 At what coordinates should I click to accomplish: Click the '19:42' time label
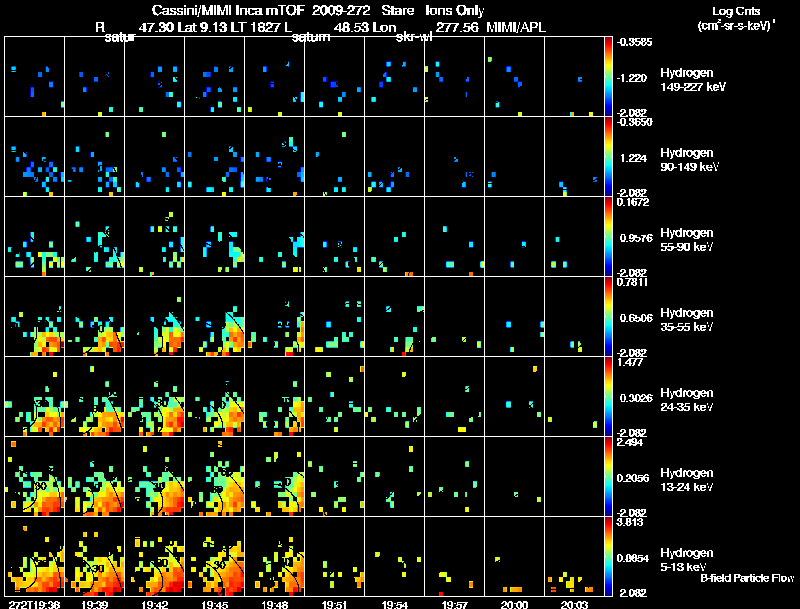click(155, 604)
